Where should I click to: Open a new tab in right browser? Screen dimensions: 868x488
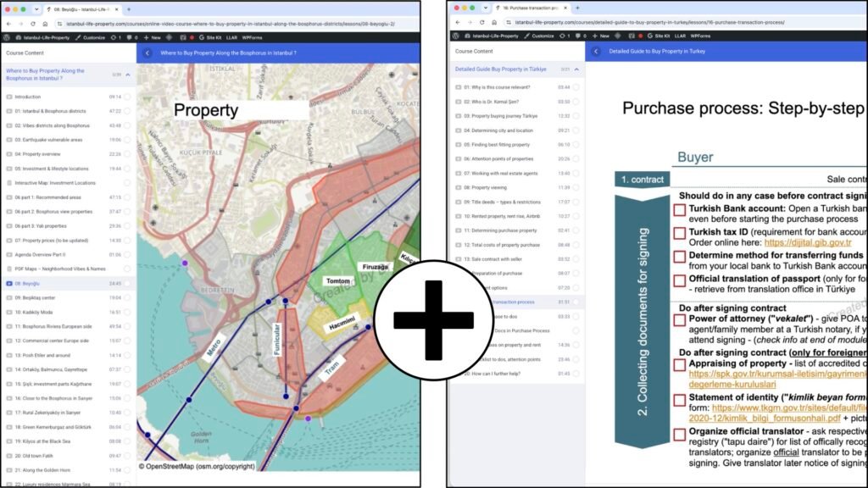coord(577,8)
